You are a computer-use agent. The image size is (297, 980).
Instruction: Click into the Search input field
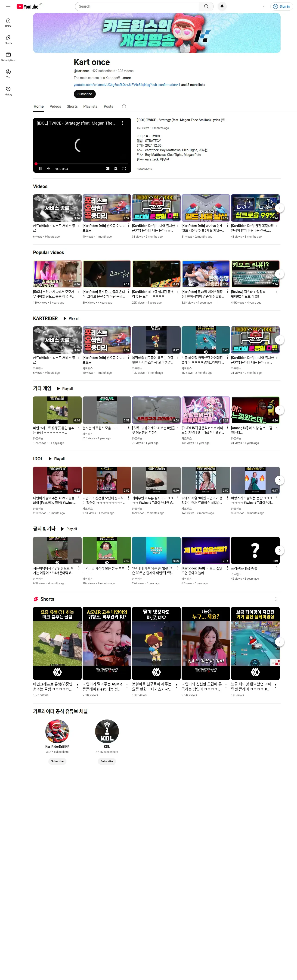[x=137, y=6]
